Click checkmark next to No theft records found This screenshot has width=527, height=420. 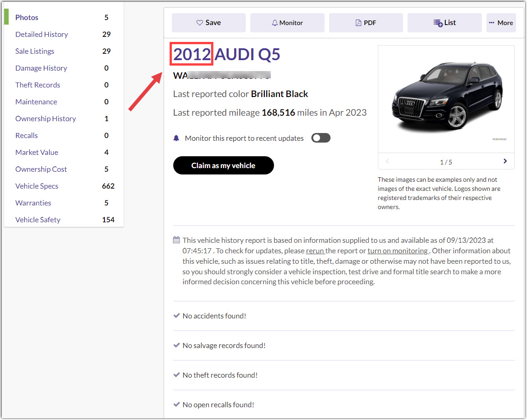(x=176, y=375)
